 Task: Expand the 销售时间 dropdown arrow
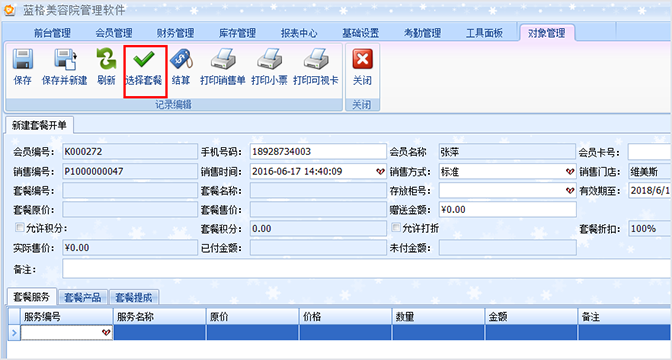coord(380,172)
